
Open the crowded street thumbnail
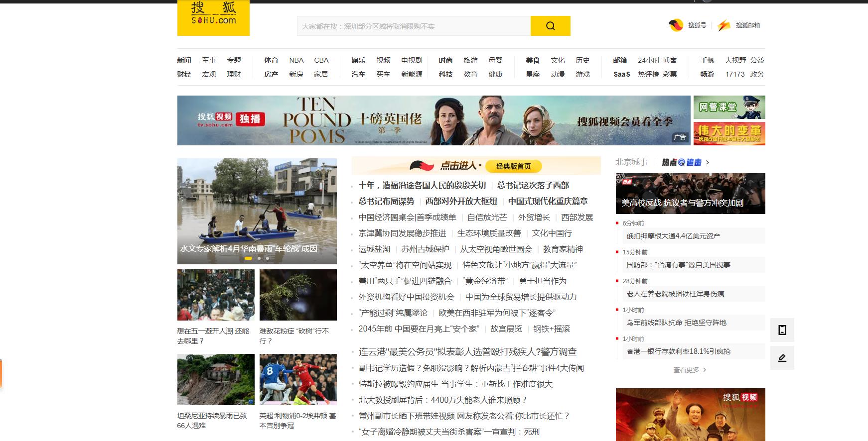click(x=216, y=295)
